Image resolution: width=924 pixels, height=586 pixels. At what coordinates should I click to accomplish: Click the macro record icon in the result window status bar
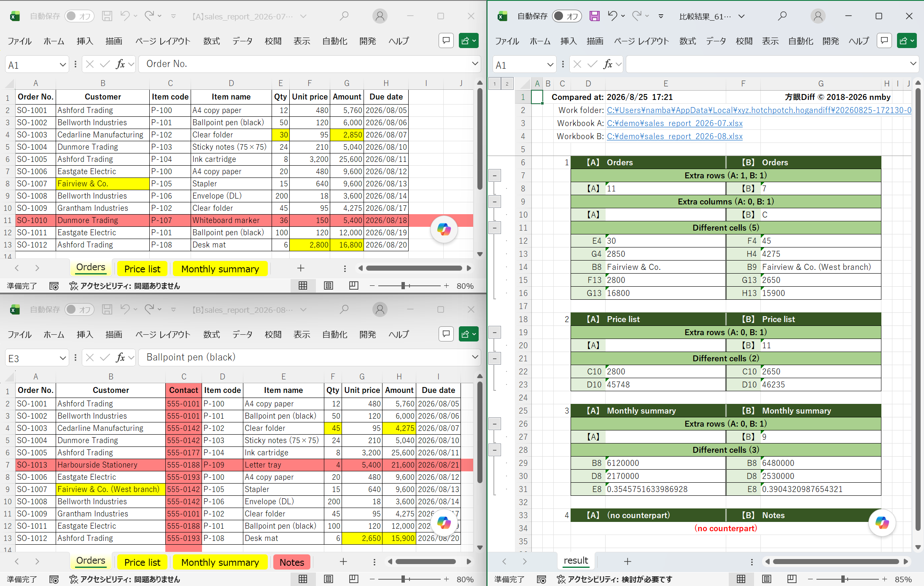click(x=541, y=579)
